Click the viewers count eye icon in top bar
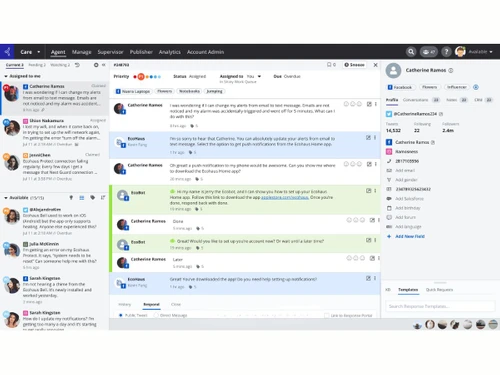Viewport: 500px width, 375px height. coord(429,52)
